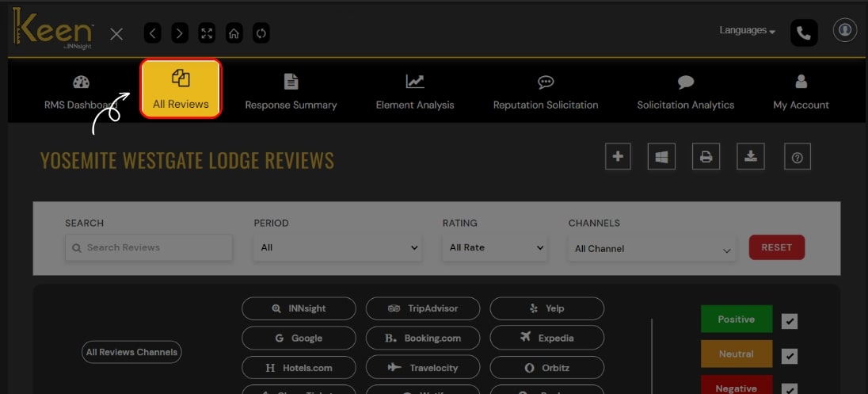Filter by the Expedia channel
868x394 pixels.
click(547, 338)
